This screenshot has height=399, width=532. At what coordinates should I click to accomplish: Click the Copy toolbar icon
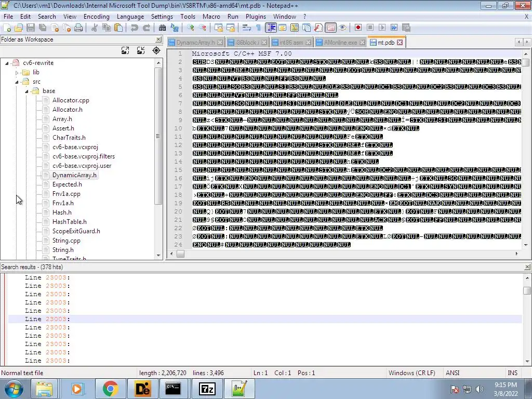106,28
